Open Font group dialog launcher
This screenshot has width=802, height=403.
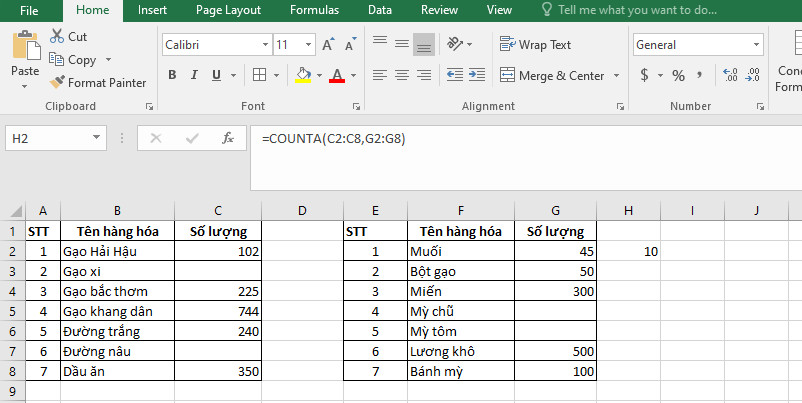point(356,106)
